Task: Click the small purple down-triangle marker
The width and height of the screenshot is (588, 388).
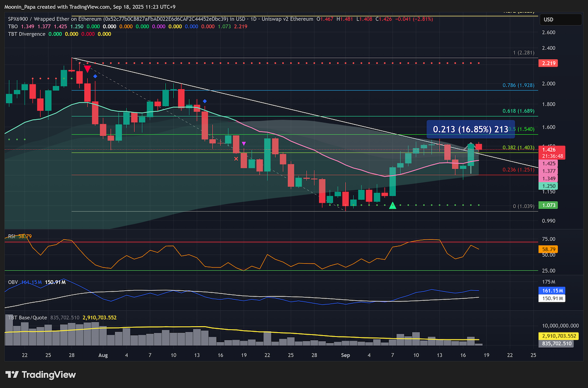Action: coord(244,144)
